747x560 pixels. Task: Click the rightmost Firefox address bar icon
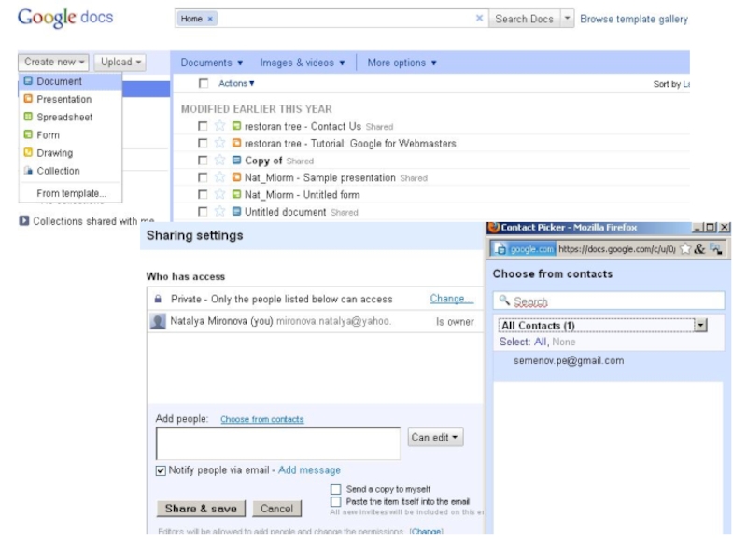pos(715,248)
